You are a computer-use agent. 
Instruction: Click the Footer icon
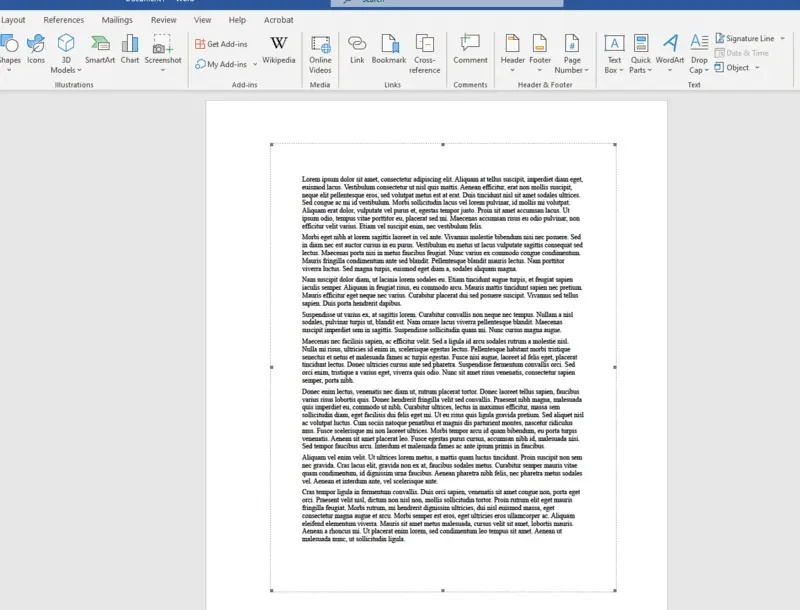[x=540, y=43]
